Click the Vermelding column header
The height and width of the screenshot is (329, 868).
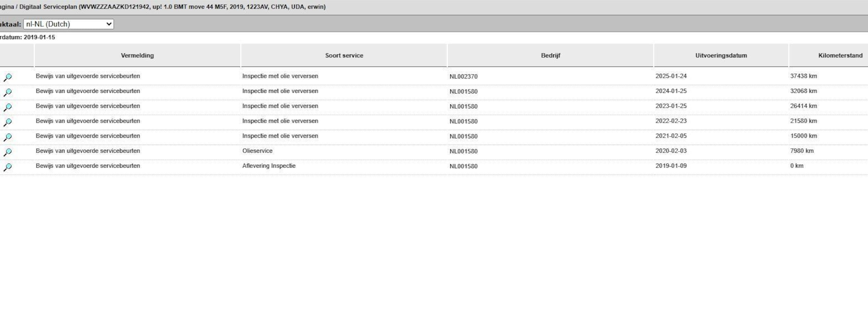[137, 56]
